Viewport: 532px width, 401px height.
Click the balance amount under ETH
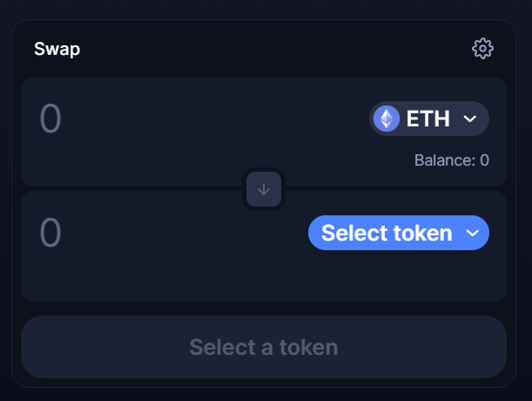484,160
